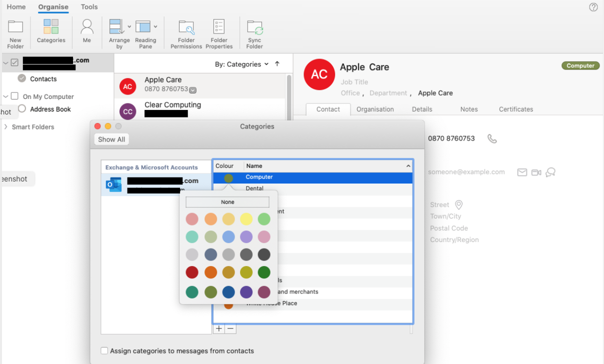The width and height of the screenshot is (604, 364).
Task: Open the Categories ribbon button
Action: (x=51, y=31)
